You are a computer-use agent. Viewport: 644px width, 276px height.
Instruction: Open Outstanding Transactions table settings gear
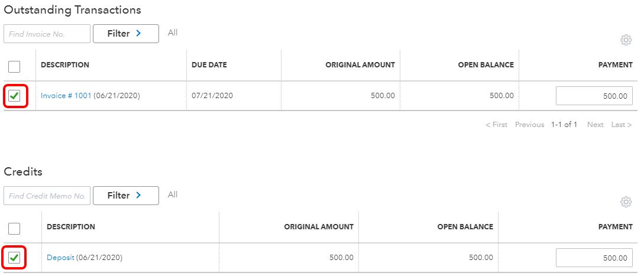point(626,40)
